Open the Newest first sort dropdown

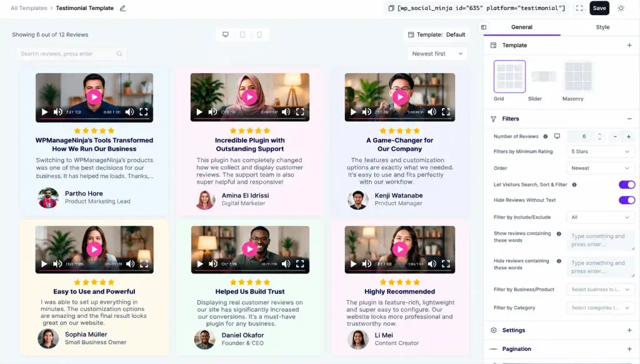tap(437, 54)
